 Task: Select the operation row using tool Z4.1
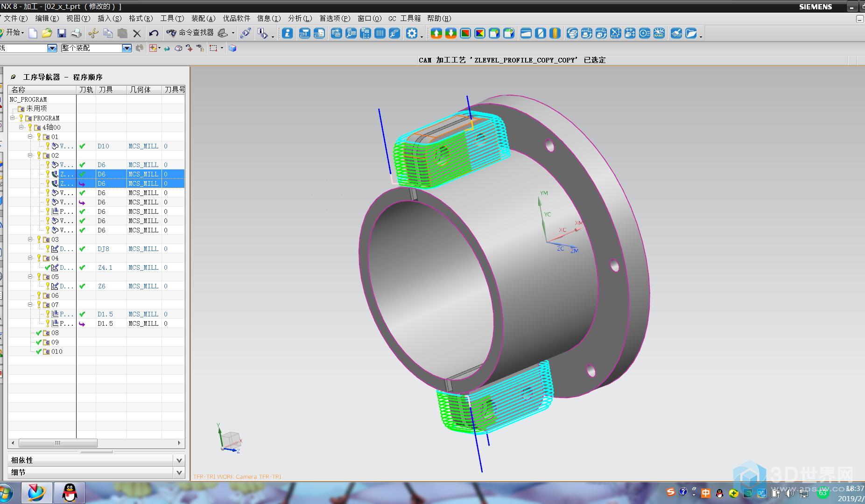tap(97, 267)
